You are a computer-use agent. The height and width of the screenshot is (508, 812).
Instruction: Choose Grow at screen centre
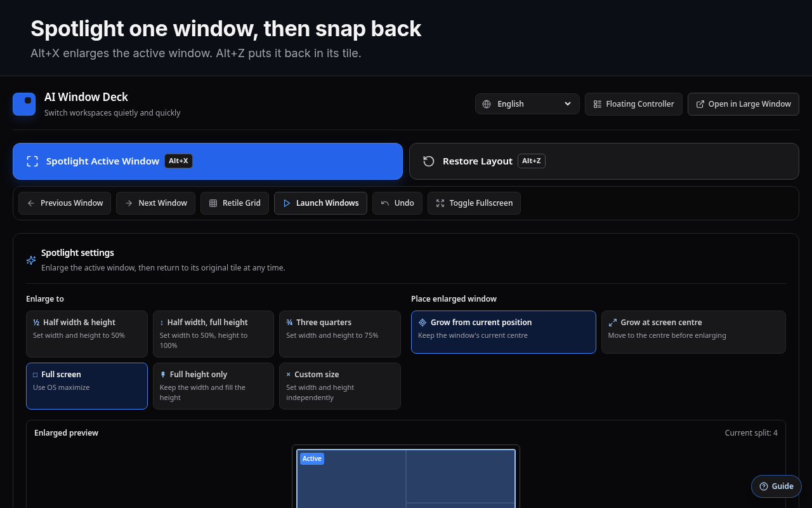tap(693, 332)
